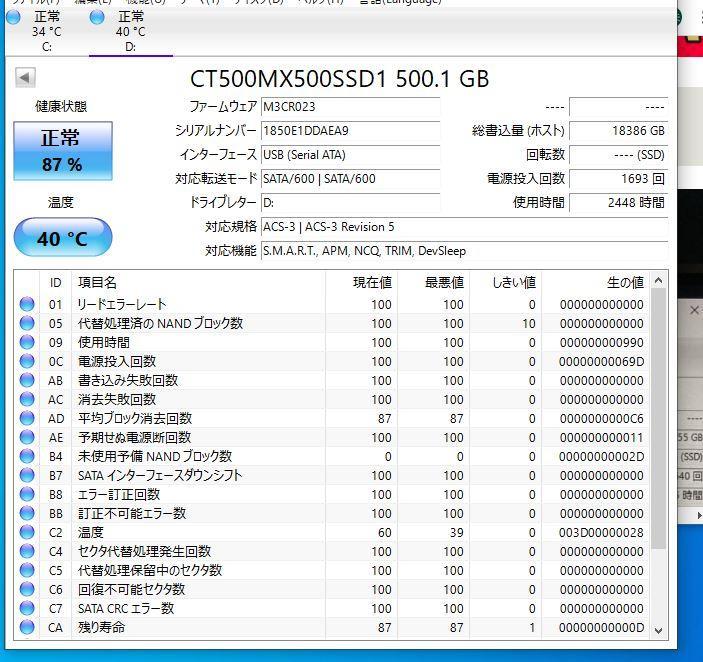
Task: Click status icon for row AD 平均ブロック消去回数
Action: click(27, 418)
